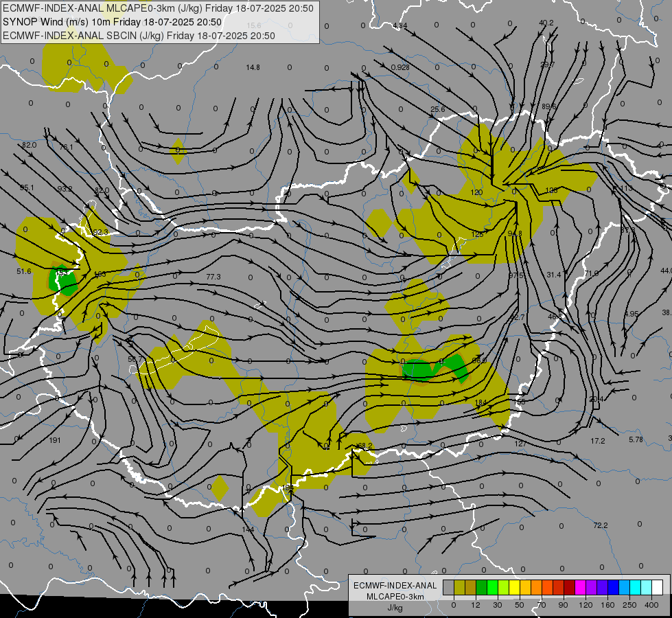This screenshot has height=618, width=672.
Task: Click the MLCAPE0-3km title line at top
Action: pos(158,8)
